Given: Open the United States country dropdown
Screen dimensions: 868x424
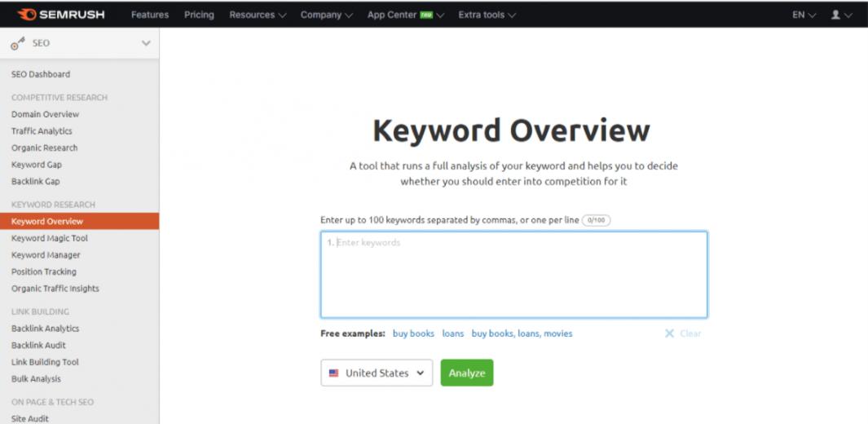Looking at the screenshot, I should pyautogui.click(x=377, y=373).
